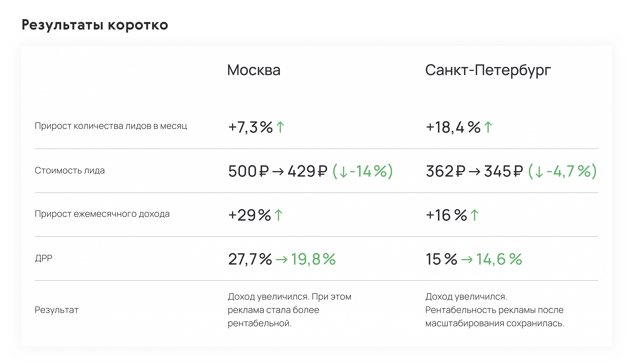The width and height of the screenshot is (633, 364).
Task: Click the 'Прирост ежемесячного дохода' row label
Action: coord(102,214)
